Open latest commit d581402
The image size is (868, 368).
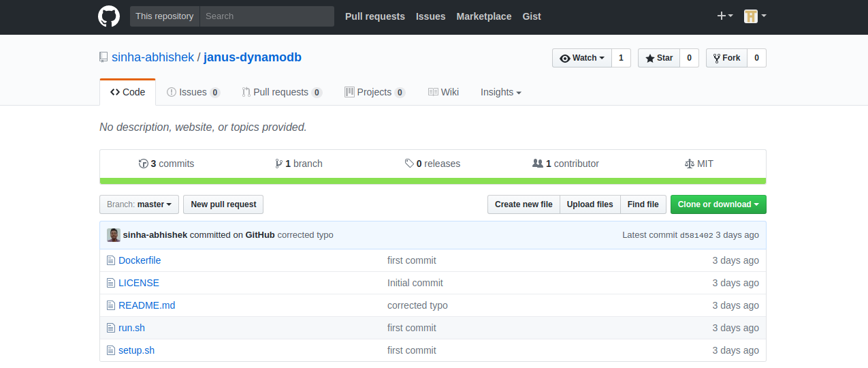click(696, 235)
